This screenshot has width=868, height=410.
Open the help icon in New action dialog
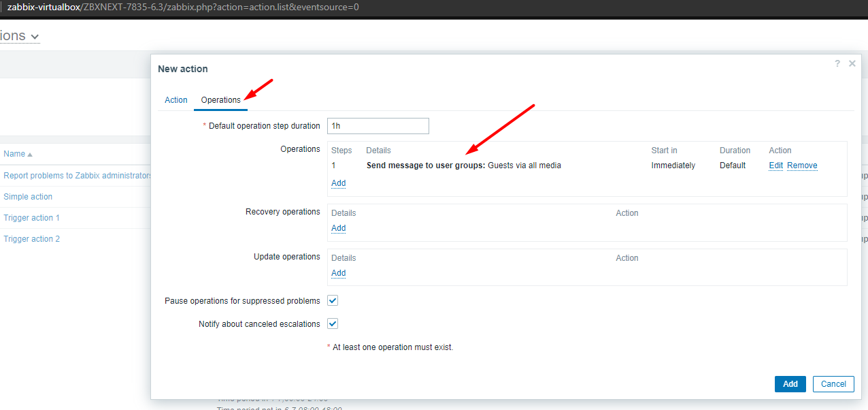coord(837,63)
